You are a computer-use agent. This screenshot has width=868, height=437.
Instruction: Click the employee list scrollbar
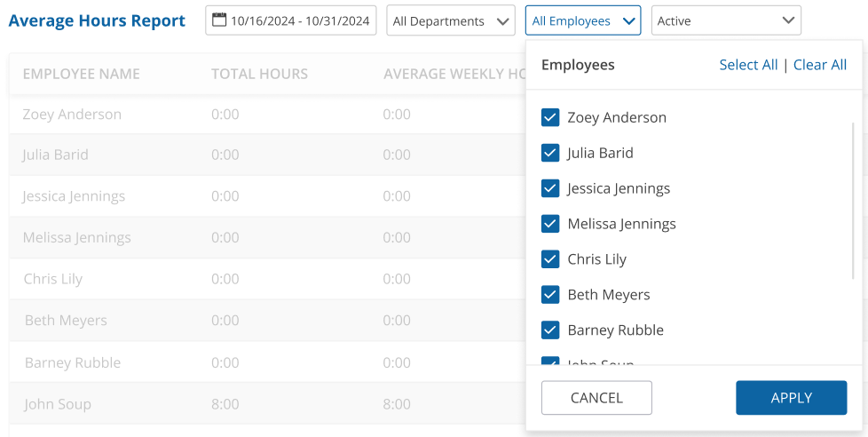point(853,201)
